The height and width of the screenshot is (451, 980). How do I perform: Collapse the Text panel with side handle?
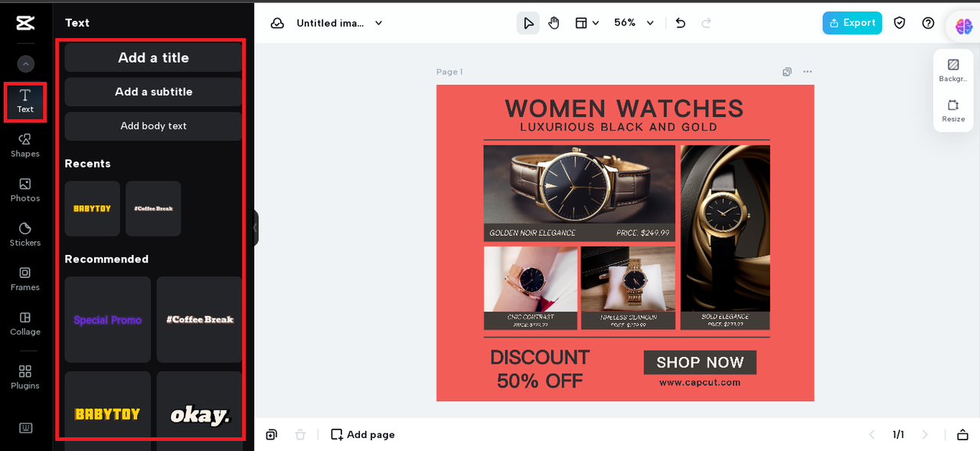[256, 227]
